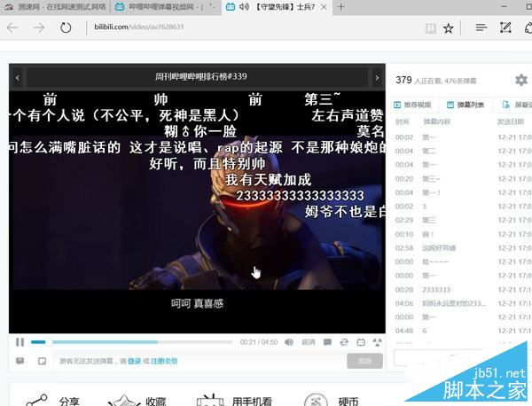Screen dimensions: 532x406
Task: Click the 用手机看 watch on phone icon
Action: (x=210, y=400)
